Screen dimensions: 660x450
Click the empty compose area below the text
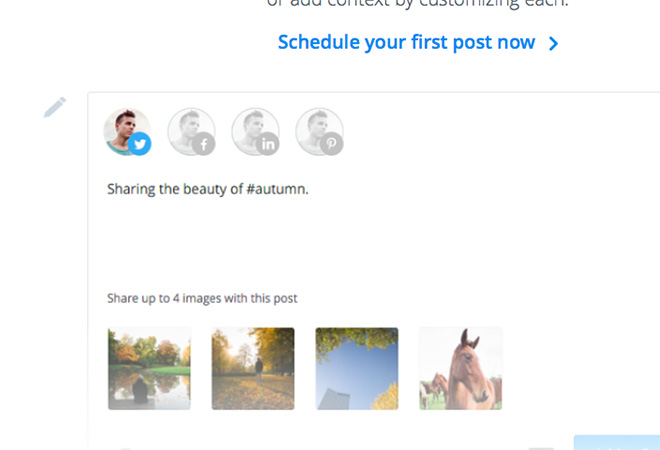pos(350,240)
